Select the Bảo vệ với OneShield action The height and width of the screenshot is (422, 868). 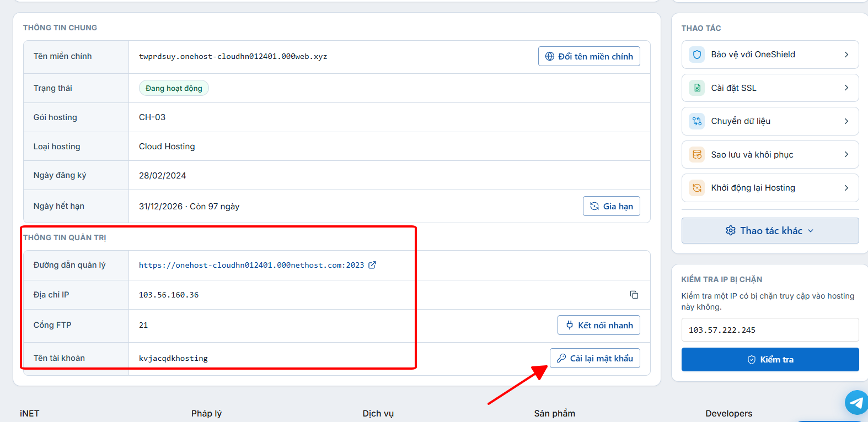tap(770, 55)
